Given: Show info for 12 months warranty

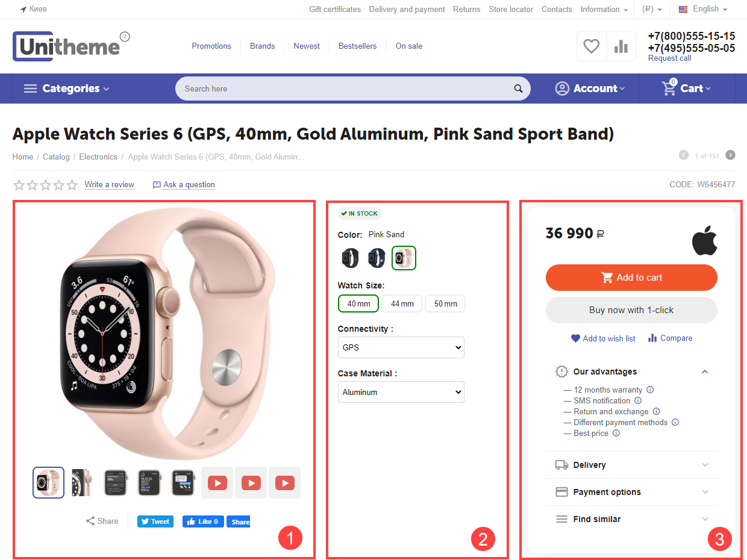Looking at the screenshot, I should click(650, 390).
